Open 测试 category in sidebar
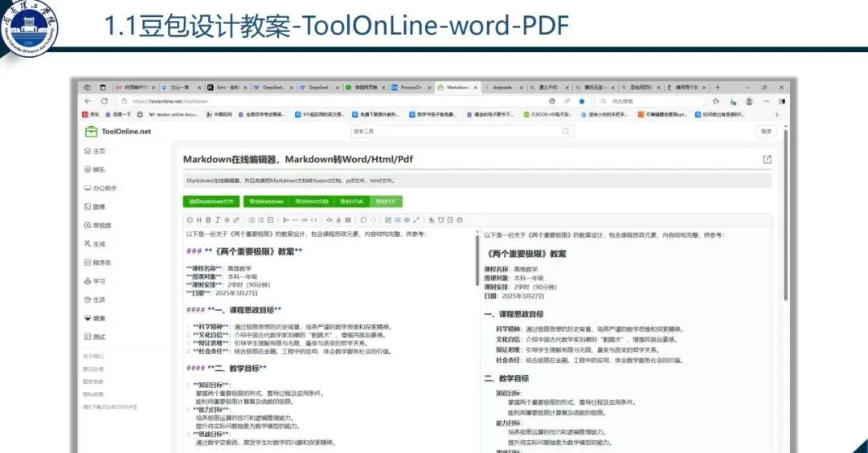 (95, 337)
